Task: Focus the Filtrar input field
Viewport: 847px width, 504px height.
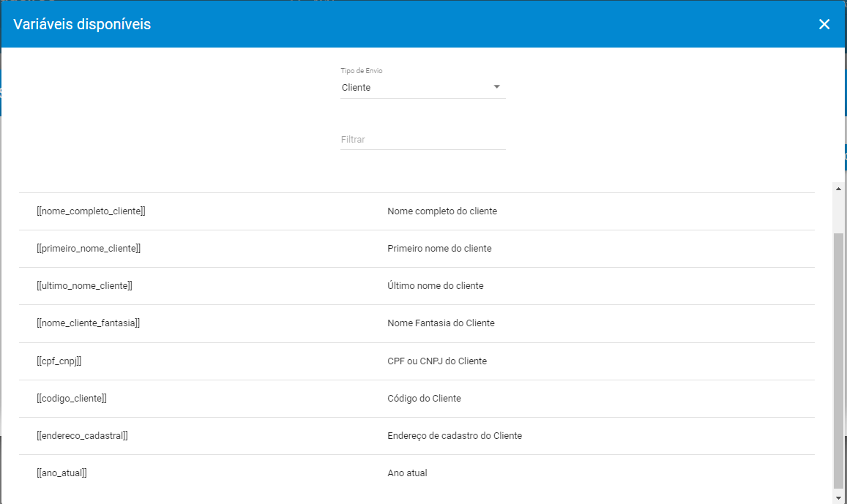Action: [x=422, y=139]
